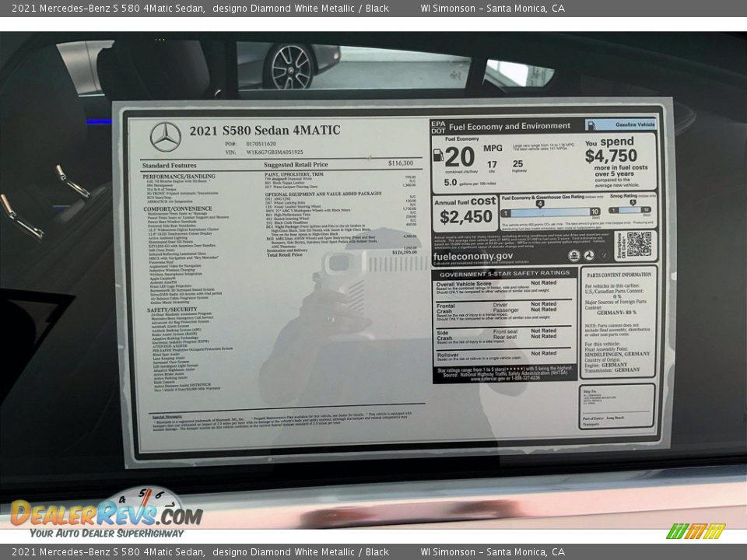The height and width of the screenshot is (560, 747).
Task: Click the fueleconomy.gov web address
Action: 472,256
